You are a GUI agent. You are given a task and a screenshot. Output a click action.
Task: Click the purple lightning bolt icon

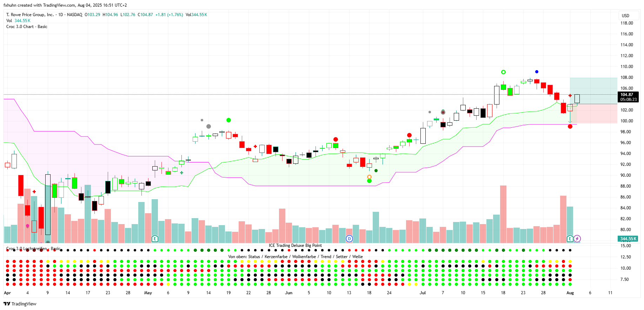pos(577,239)
